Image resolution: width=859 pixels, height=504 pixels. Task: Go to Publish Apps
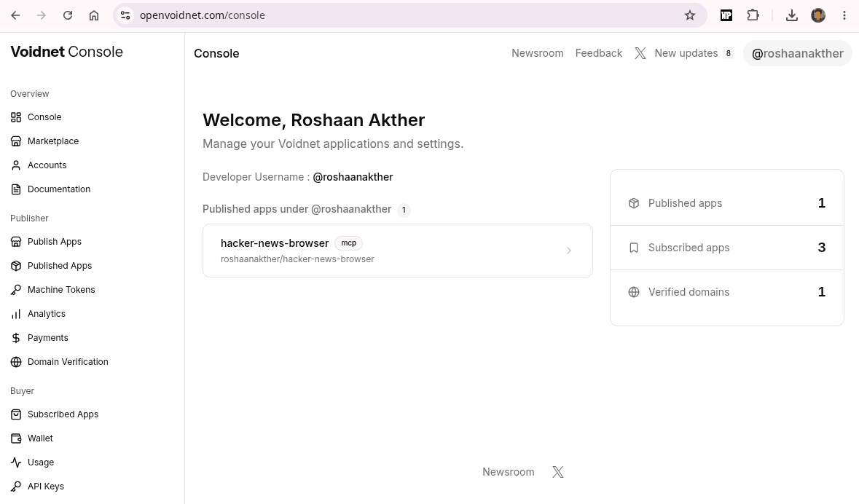pyautogui.click(x=46, y=242)
